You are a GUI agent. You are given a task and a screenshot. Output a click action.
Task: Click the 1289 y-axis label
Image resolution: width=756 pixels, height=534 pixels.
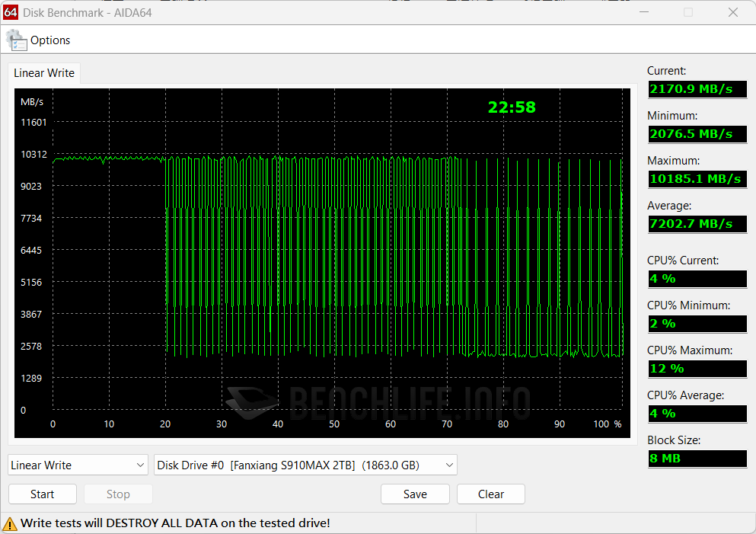31,378
